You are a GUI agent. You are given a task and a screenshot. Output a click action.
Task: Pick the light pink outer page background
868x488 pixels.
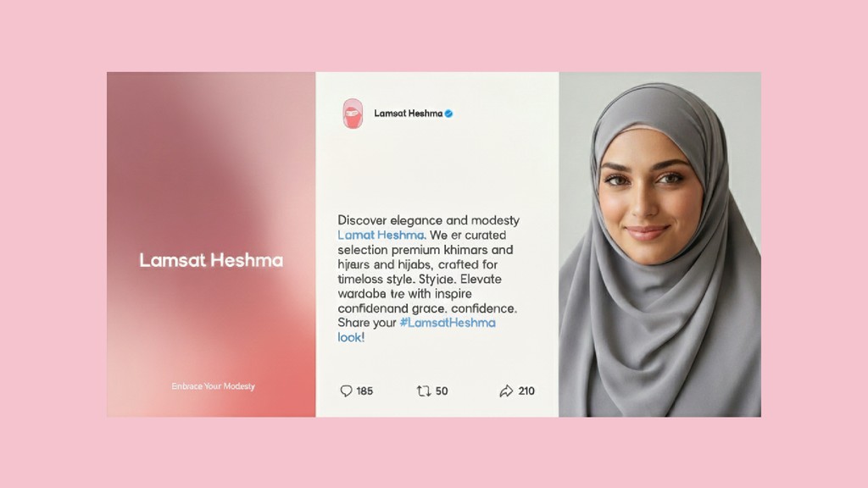click(x=434, y=33)
